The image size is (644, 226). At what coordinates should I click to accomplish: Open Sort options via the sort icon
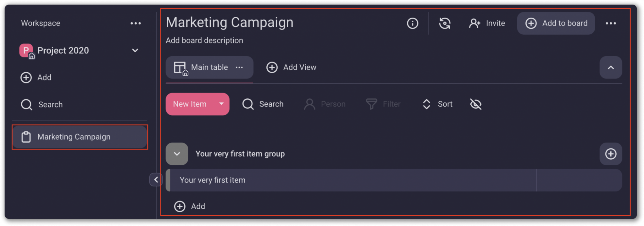click(426, 104)
